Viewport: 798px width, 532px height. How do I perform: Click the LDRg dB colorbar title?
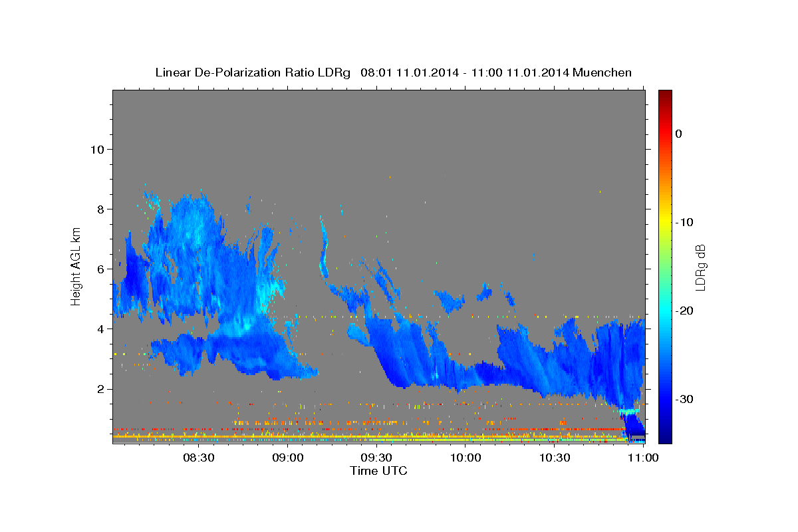pyautogui.click(x=700, y=267)
